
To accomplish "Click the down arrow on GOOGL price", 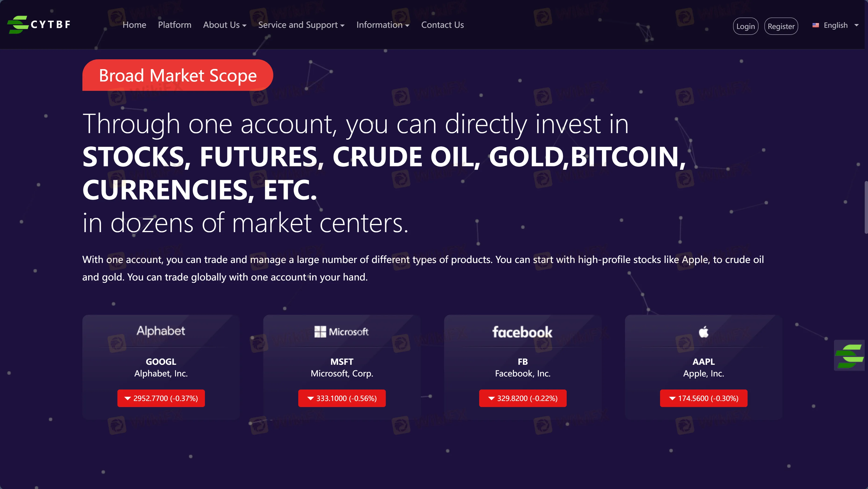I will (x=128, y=398).
